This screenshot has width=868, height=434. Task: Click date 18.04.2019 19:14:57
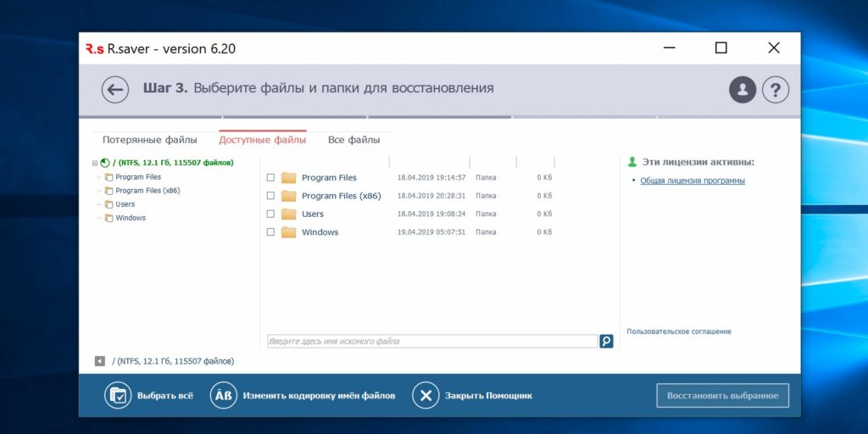[x=431, y=178]
